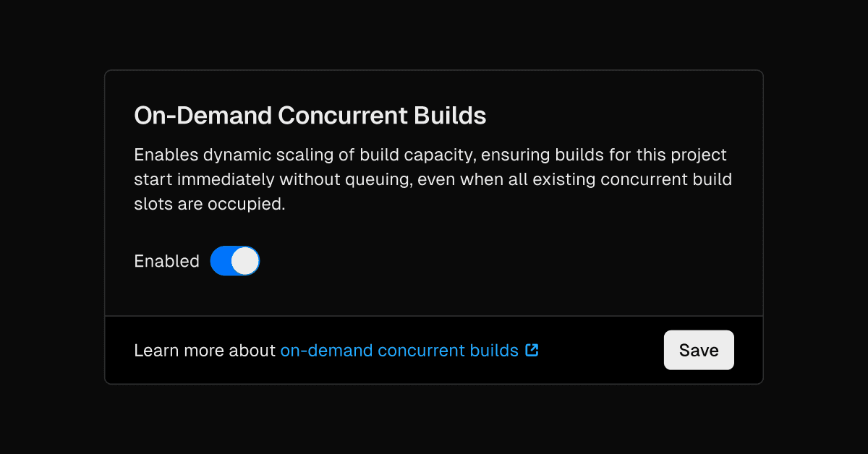Click the blue track of the Enabled switch
Screen dimensions: 868x454
coord(221,261)
